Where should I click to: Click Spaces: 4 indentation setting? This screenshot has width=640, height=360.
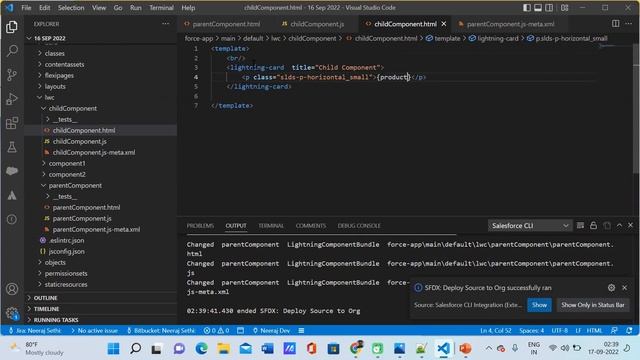pos(531,330)
